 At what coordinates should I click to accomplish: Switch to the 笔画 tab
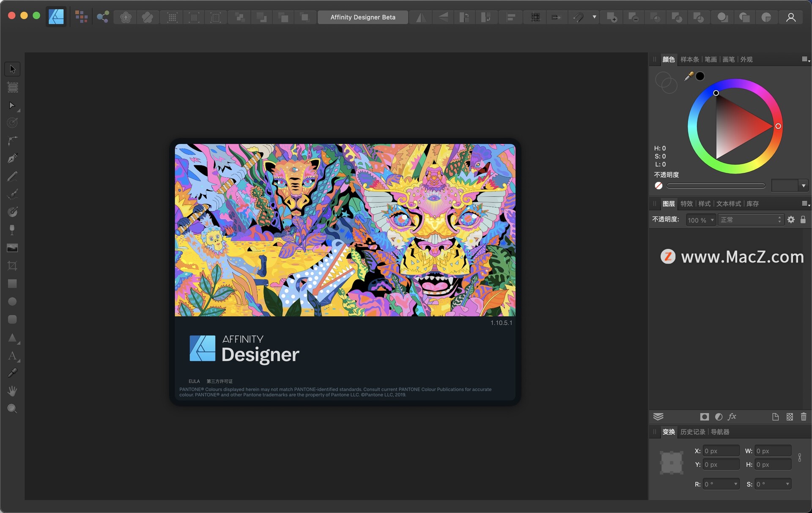click(710, 60)
